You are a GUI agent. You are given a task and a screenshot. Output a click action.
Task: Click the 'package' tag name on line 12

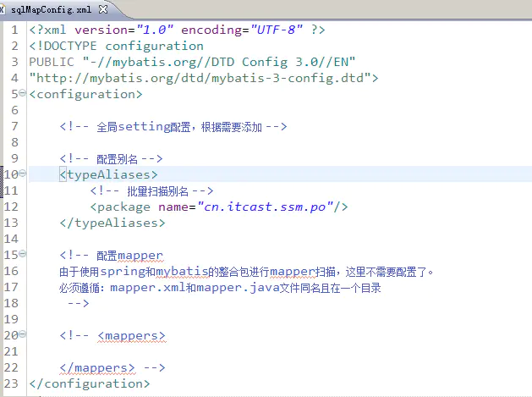tap(123, 207)
